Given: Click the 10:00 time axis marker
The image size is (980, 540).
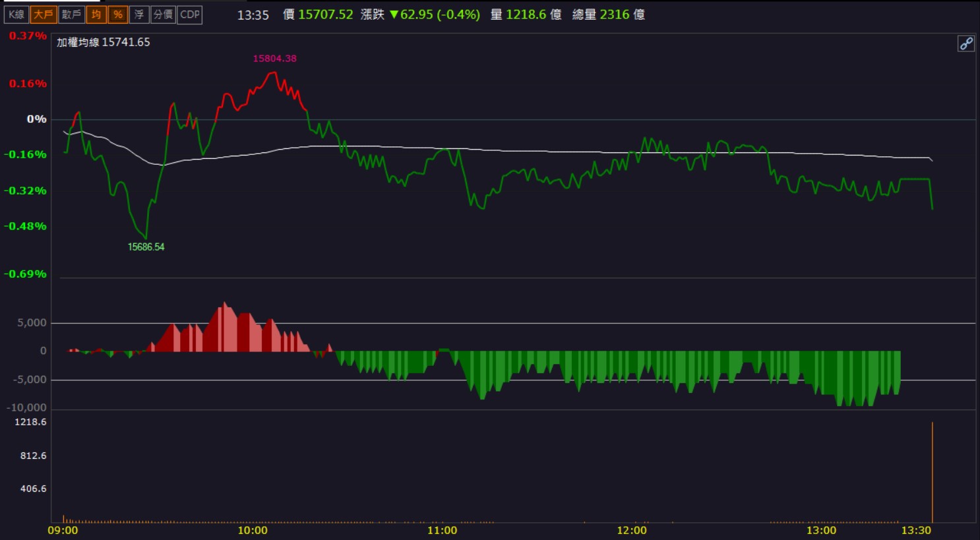Looking at the screenshot, I should coord(253,530).
